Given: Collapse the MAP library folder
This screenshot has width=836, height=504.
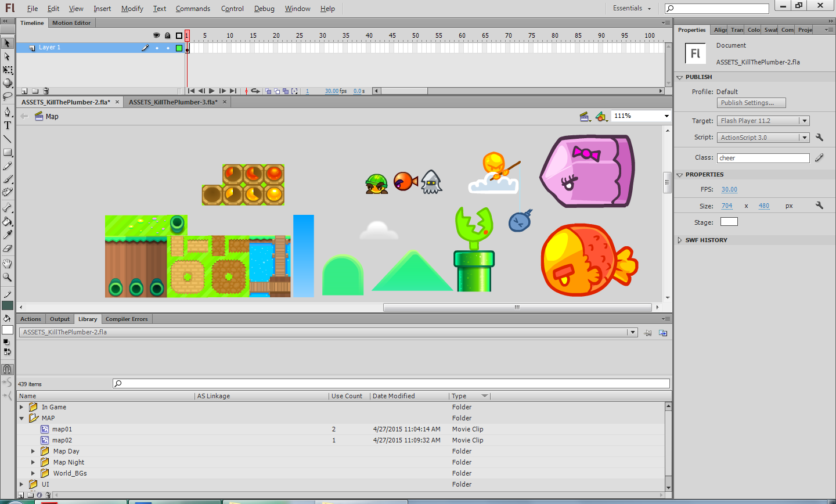Looking at the screenshot, I should (x=21, y=418).
